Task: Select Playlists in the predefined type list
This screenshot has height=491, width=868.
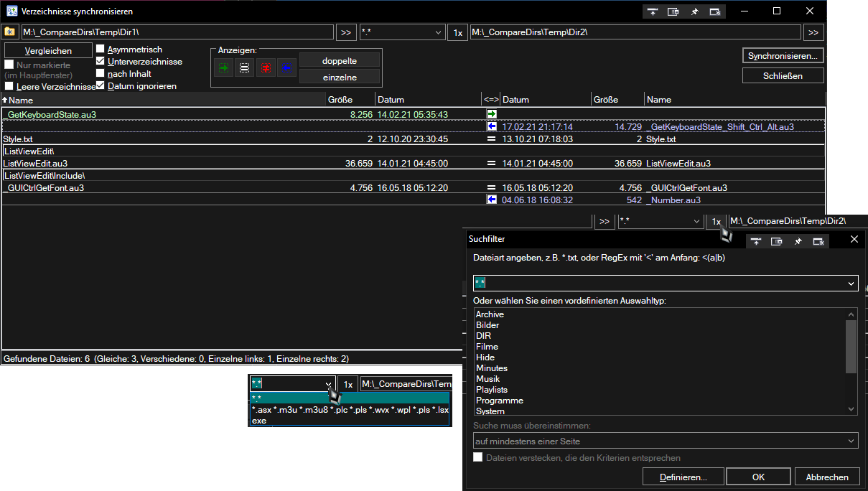Action: (x=492, y=390)
